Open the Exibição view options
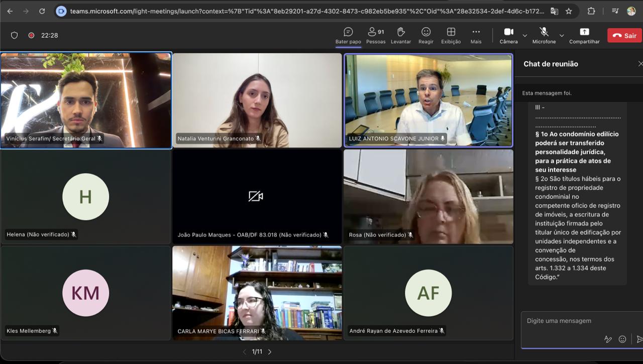 coord(451,35)
